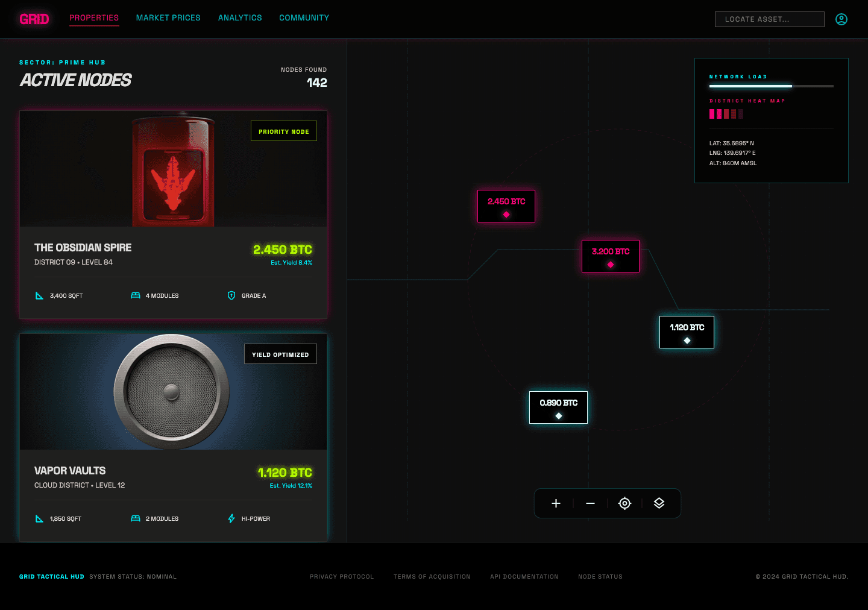Click the zoom out minus icon

point(590,503)
